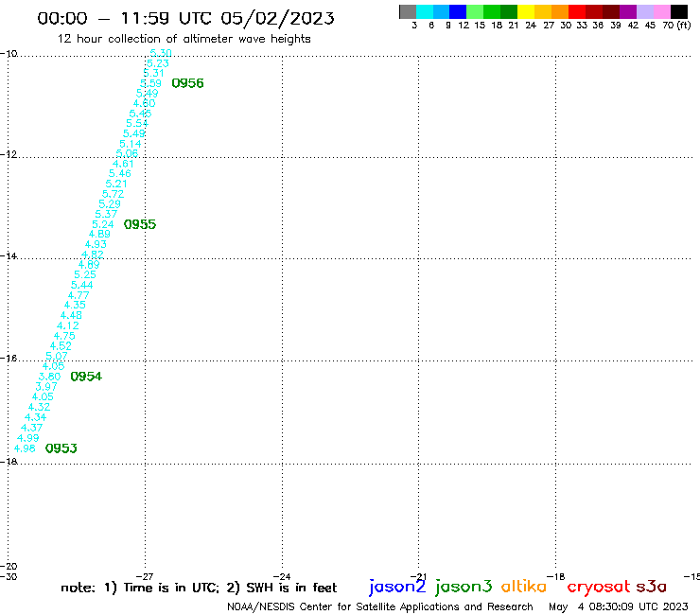
Task: Click the wave height value 4.35
Action: pyautogui.click(x=75, y=305)
